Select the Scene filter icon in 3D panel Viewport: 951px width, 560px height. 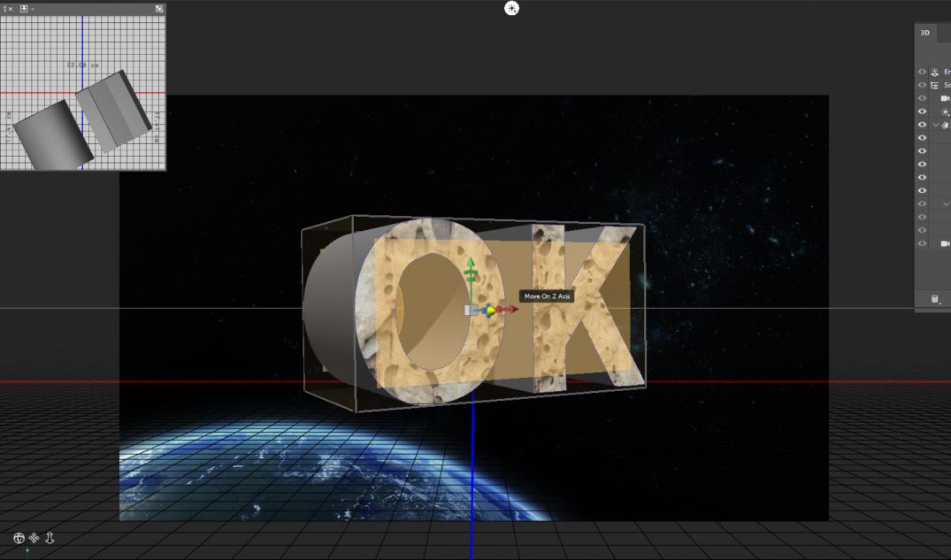click(x=935, y=85)
